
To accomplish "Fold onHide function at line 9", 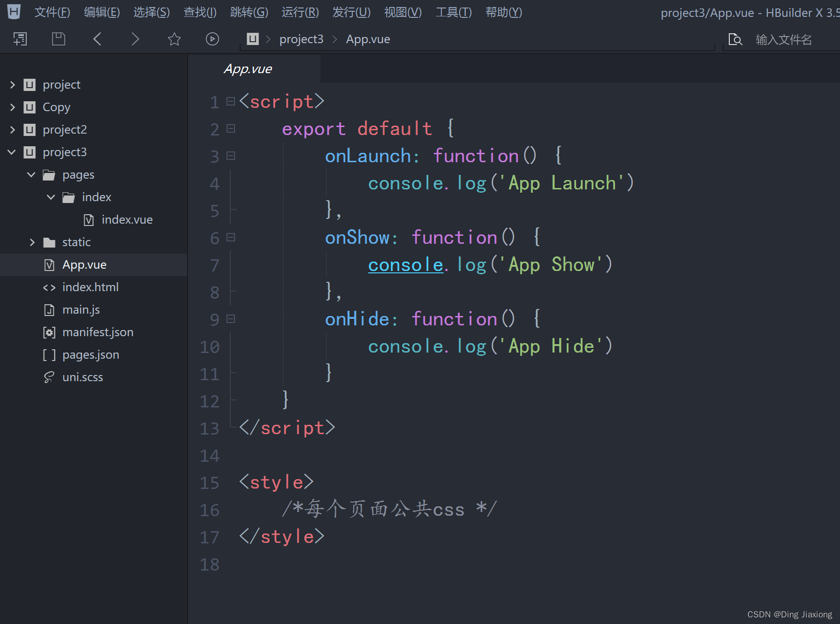I will 231,319.
